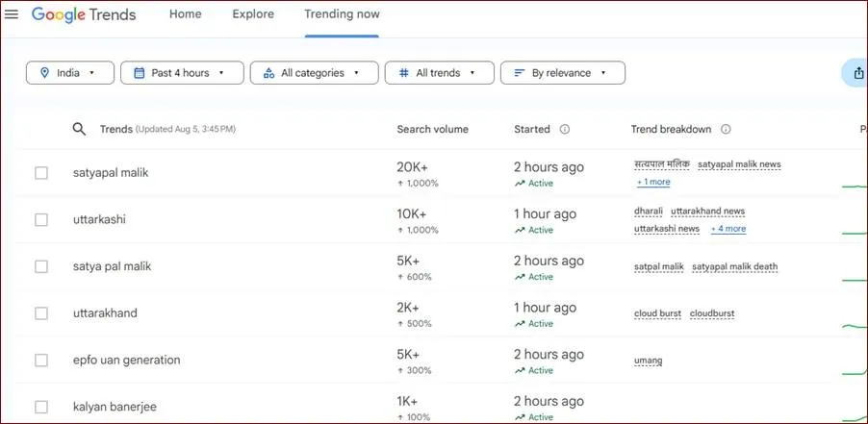Expand the Past 4 hours time filter

pos(179,73)
